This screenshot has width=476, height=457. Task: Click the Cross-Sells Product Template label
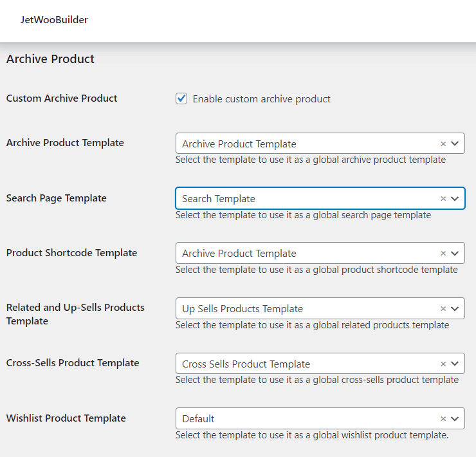point(73,363)
